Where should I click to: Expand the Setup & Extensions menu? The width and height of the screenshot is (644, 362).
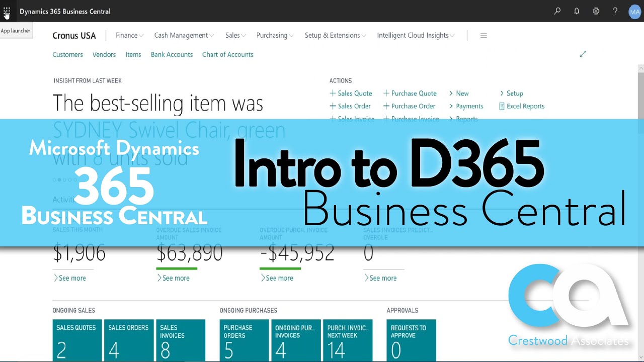coord(335,35)
